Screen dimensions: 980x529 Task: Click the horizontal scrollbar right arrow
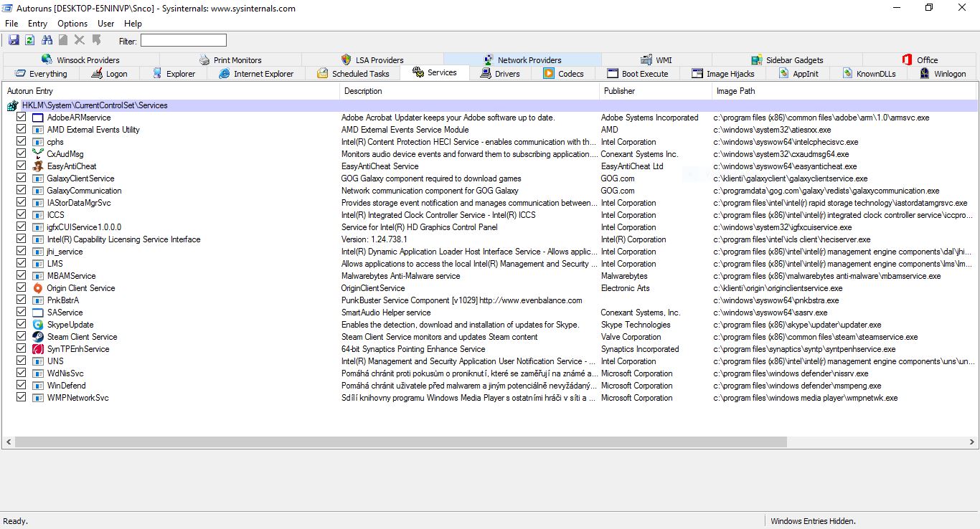tap(971, 442)
